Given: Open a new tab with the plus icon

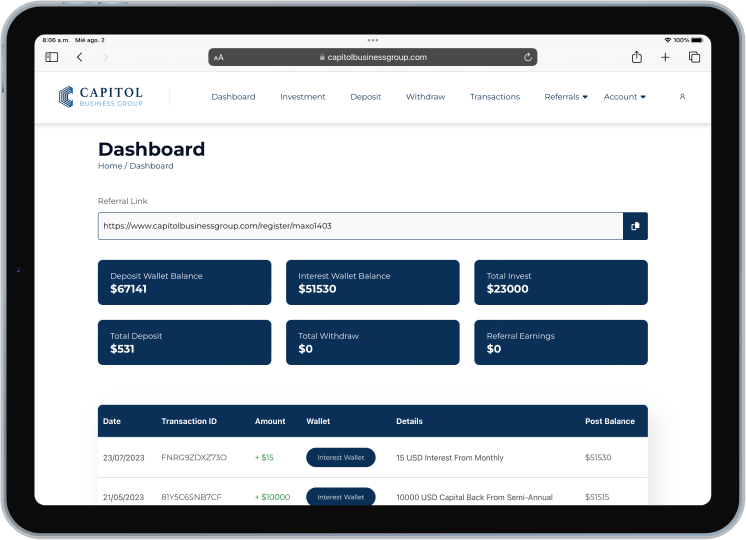Looking at the screenshot, I should click(665, 57).
